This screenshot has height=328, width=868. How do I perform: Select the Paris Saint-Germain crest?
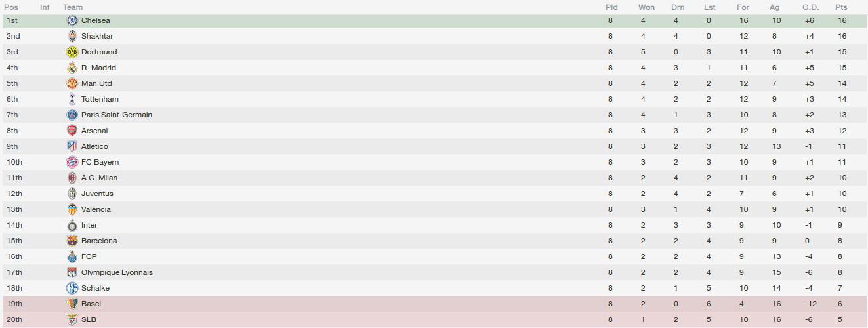point(72,115)
